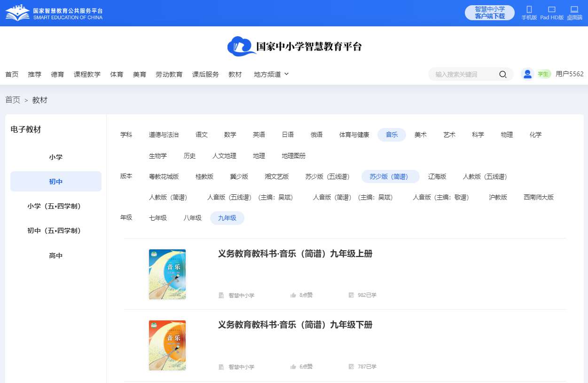Select grade 七年级
This screenshot has height=383, width=588.
pos(158,218)
